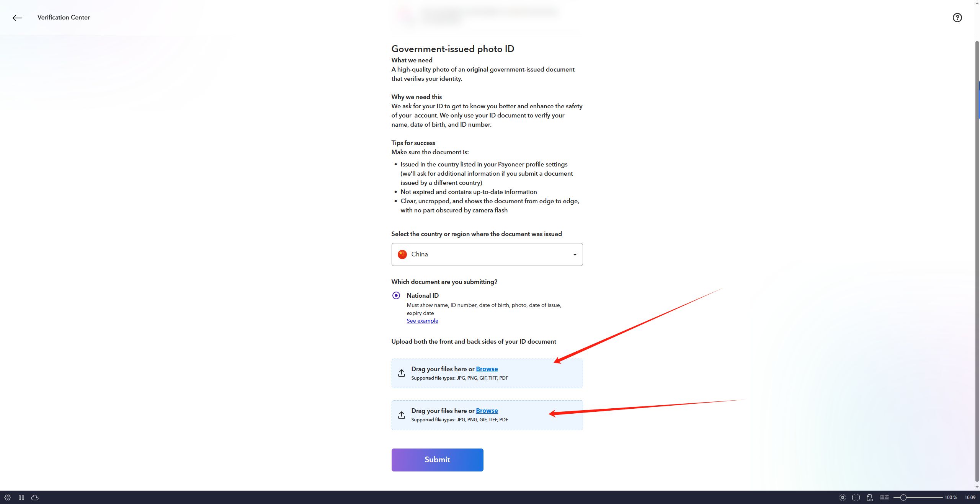
Task: Click Browse in the first upload box
Action: click(487, 369)
